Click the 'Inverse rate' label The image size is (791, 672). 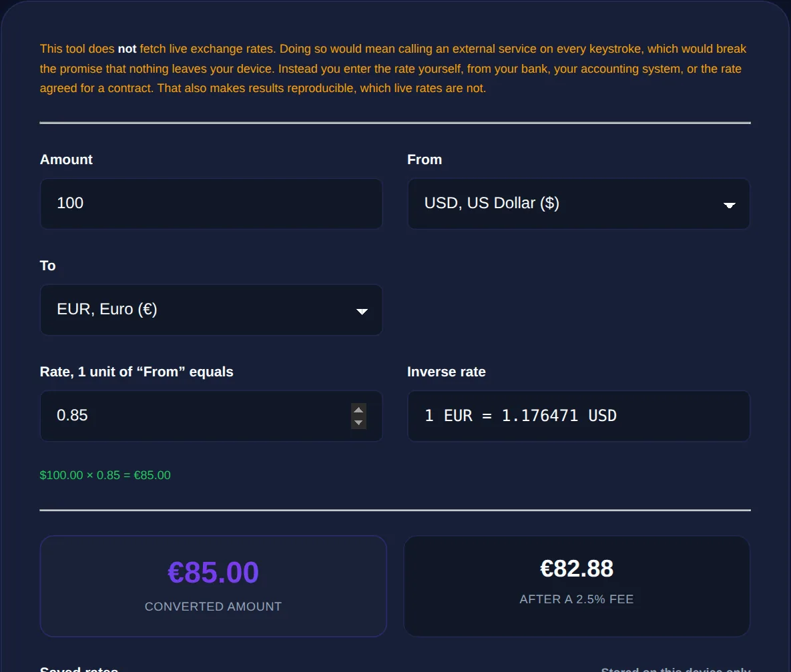tap(447, 372)
